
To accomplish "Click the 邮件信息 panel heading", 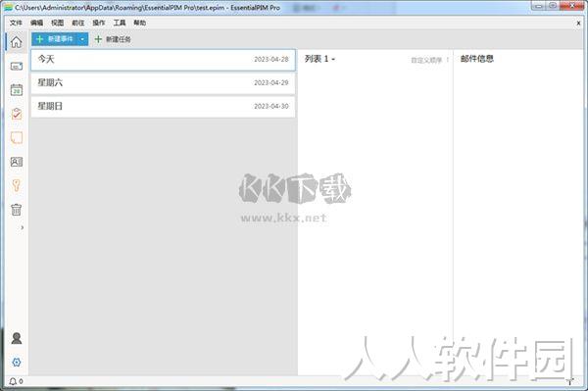I will 477,59.
